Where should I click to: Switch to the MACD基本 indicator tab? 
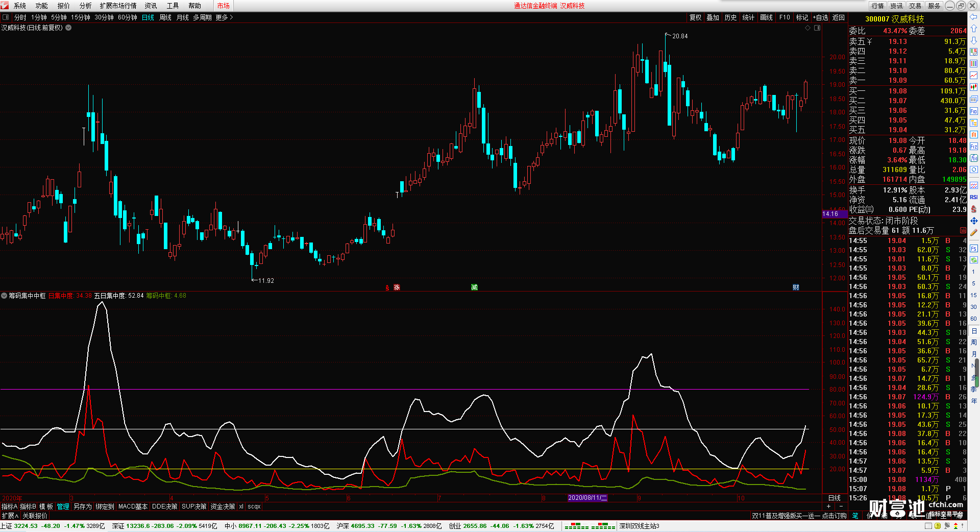tap(133, 506)
